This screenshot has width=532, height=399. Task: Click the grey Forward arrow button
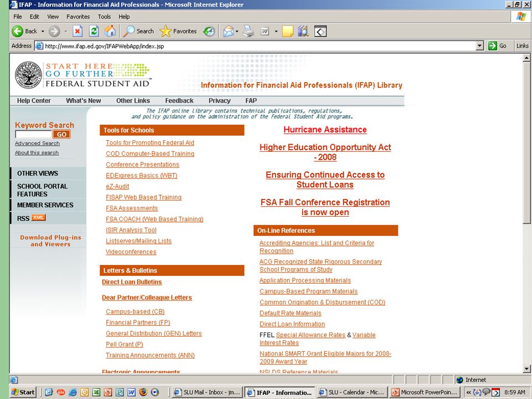[54, 31]
